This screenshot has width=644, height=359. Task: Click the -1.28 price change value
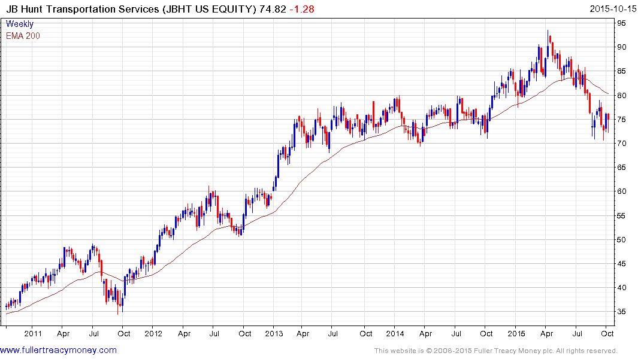(302, 9)
